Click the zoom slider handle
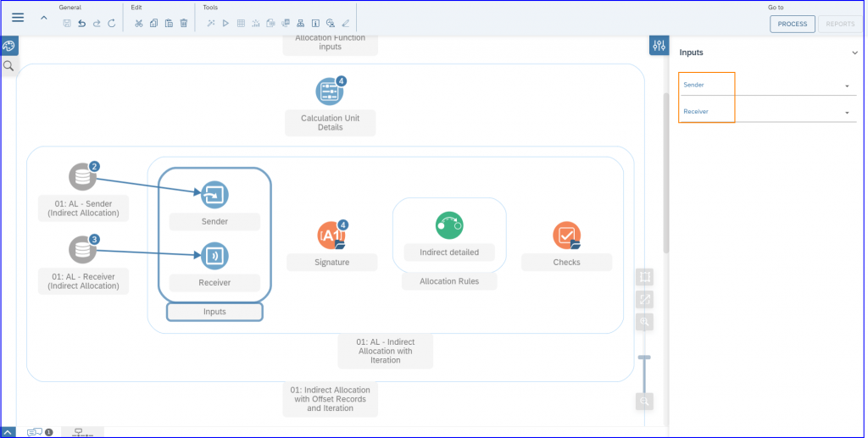 click(x=644, y=358)
